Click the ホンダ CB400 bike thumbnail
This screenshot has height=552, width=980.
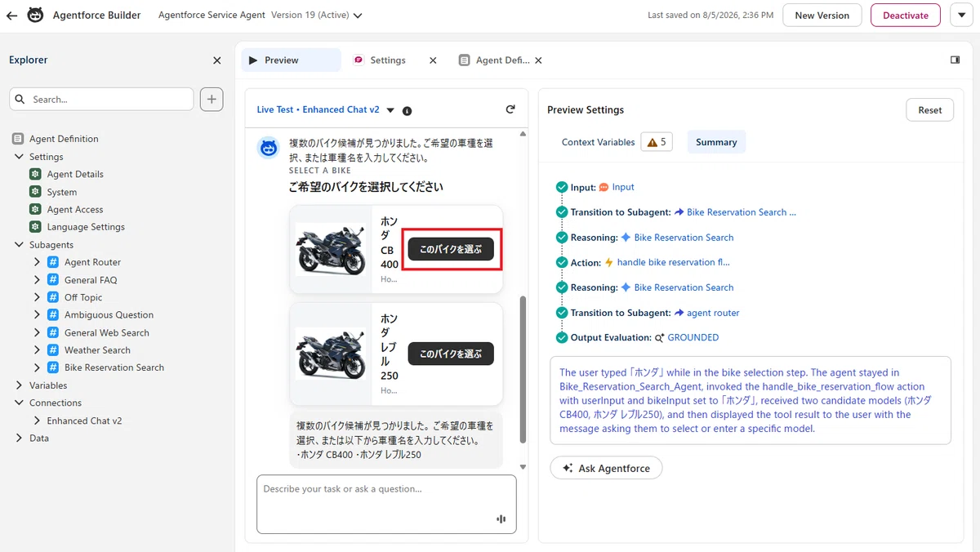tap(331, 249)
